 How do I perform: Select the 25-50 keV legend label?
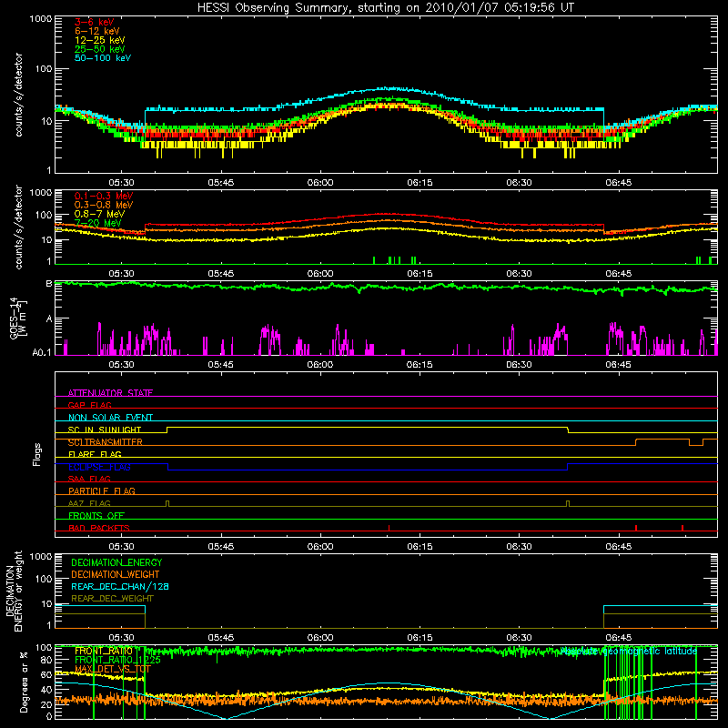(x=100, y=49)
